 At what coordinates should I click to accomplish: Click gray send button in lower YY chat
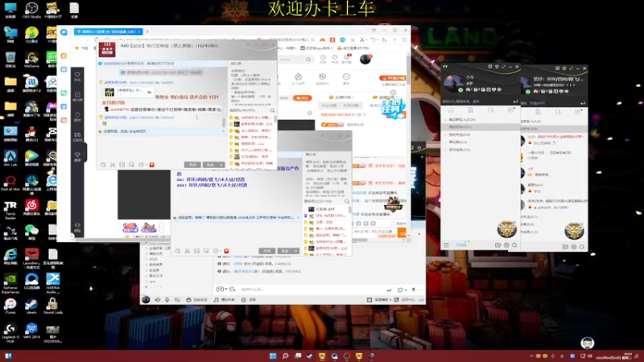tap(285, 251)
